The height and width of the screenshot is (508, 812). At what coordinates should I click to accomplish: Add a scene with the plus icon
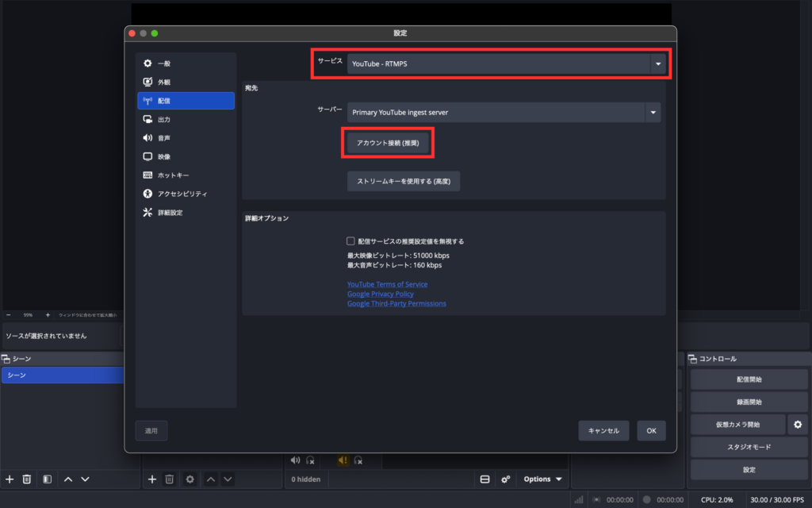click(10, 479)
